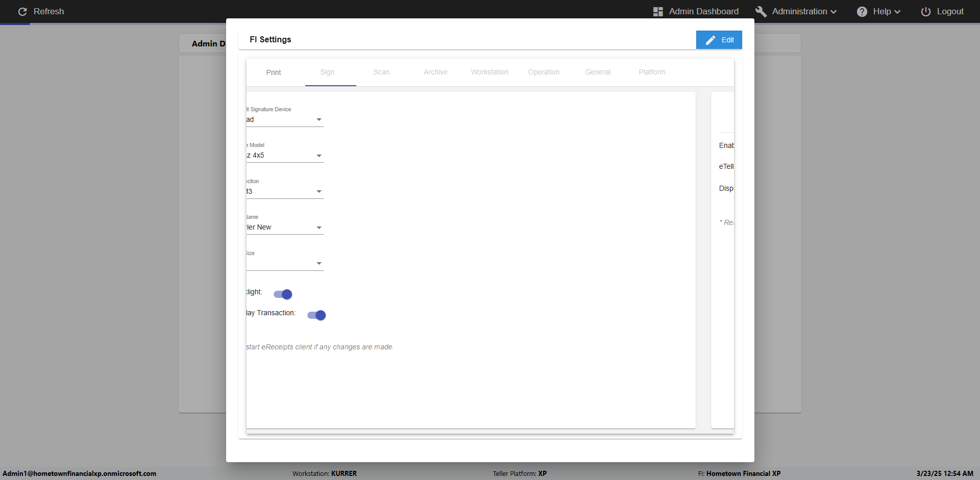Screen dimensions: 980x480
Task: Click the Logout power icon
Action: pyautogui.click(x=925, y=11)
